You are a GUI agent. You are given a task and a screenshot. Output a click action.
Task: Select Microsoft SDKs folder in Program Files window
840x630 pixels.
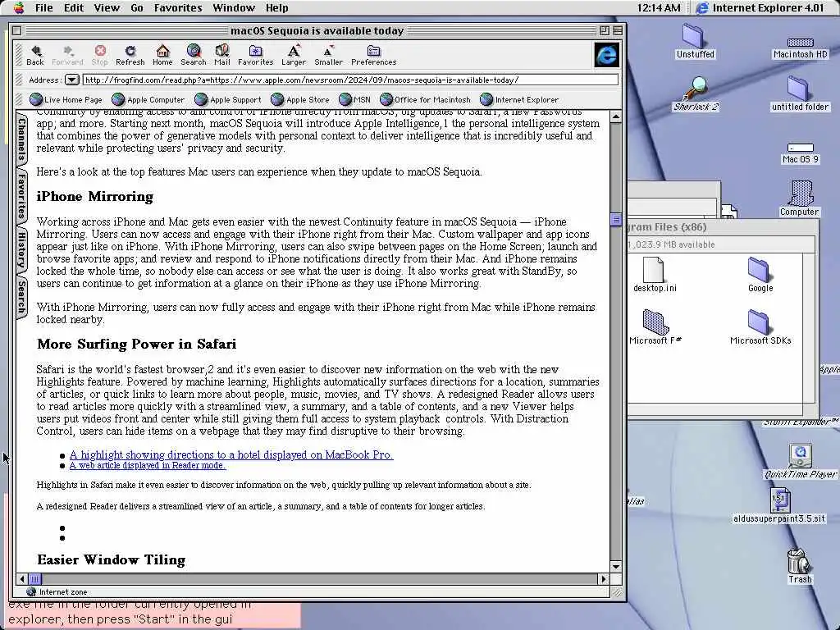tap(760, 326)
